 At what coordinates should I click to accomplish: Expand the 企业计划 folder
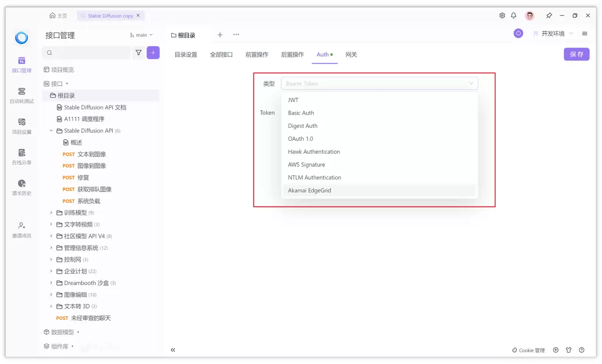pos(51,271)
